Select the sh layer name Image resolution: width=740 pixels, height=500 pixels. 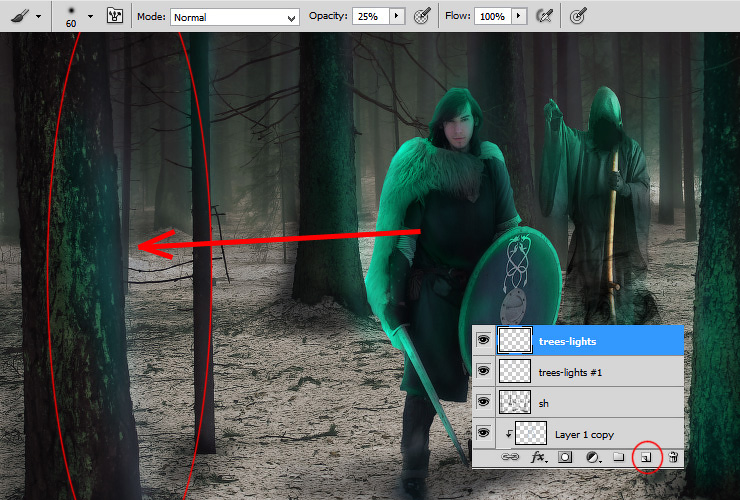coord(544,404)
